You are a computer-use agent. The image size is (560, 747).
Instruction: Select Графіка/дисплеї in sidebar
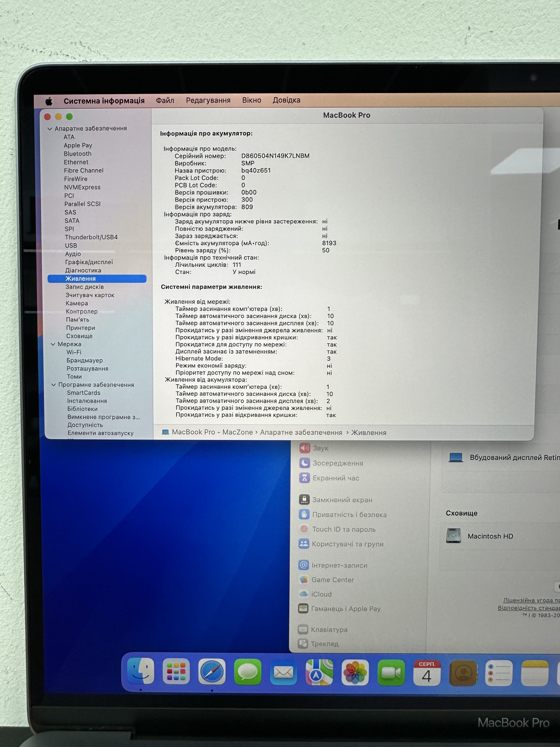(89, 262)
